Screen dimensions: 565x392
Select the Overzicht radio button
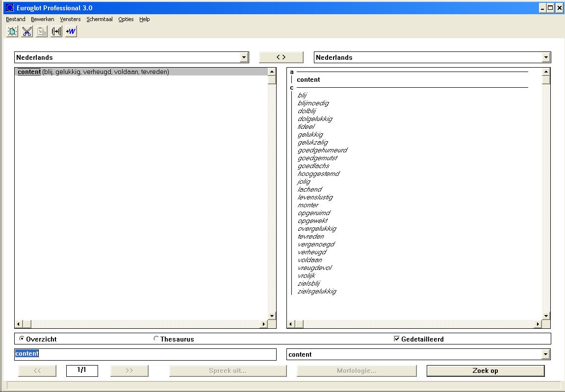pos(22,339)
